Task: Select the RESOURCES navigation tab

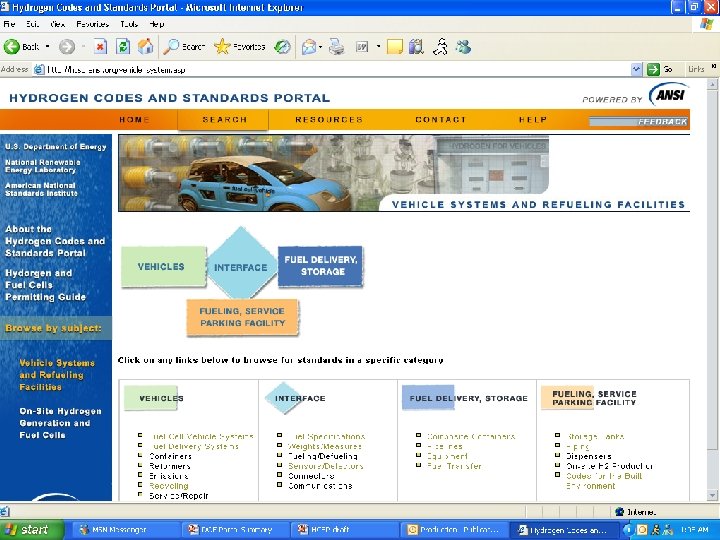Action: click(329, 120)
